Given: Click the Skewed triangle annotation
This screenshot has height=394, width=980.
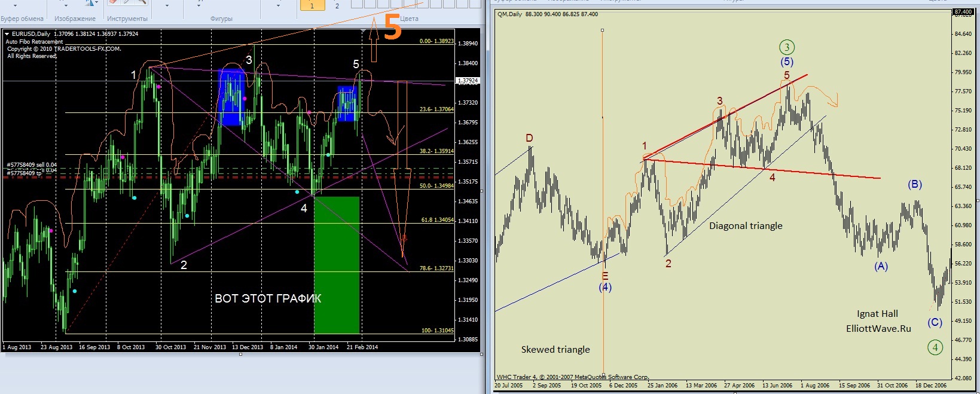Looking at the screenshot, I should (x=555, y=349).
